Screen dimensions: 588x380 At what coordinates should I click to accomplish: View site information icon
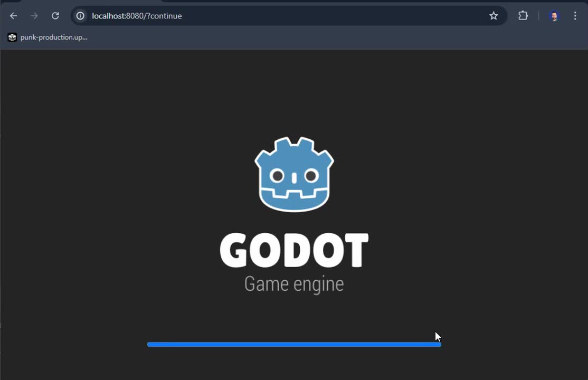pyautogui.click(x=80, y=16)
